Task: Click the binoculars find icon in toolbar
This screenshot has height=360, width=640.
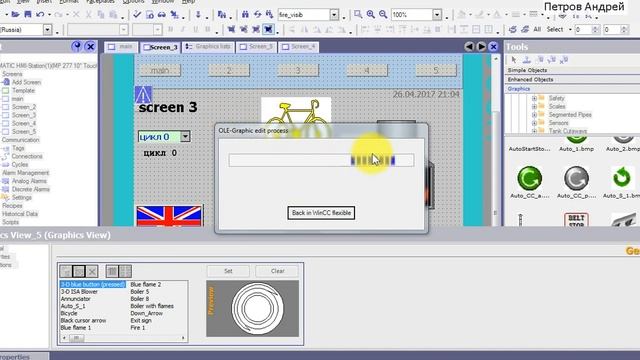Action: pos(245,14)
